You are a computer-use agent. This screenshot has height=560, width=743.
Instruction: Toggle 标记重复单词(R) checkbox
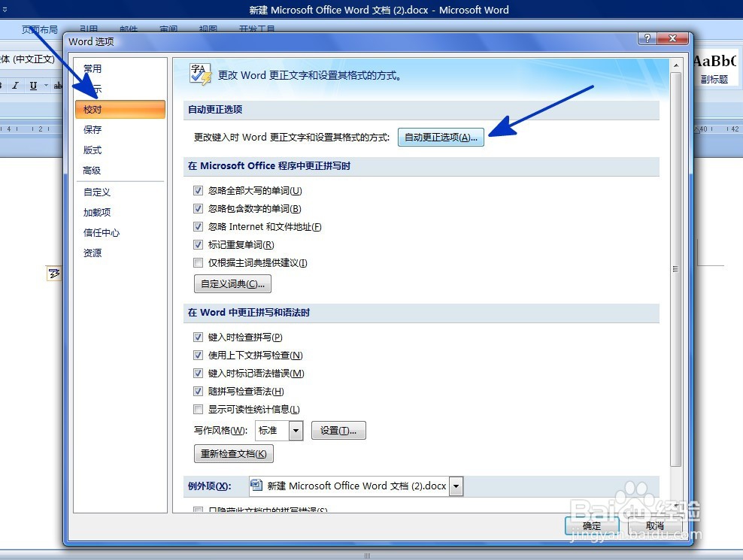[198, 245]
